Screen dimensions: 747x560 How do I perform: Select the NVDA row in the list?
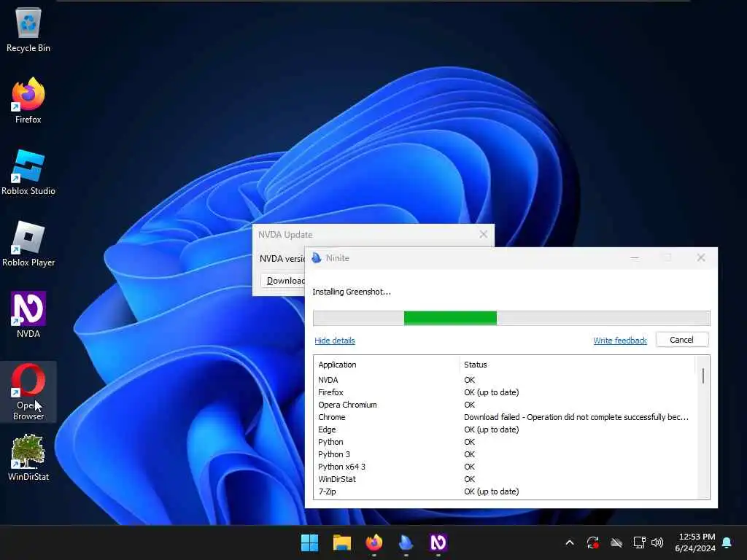504,380
